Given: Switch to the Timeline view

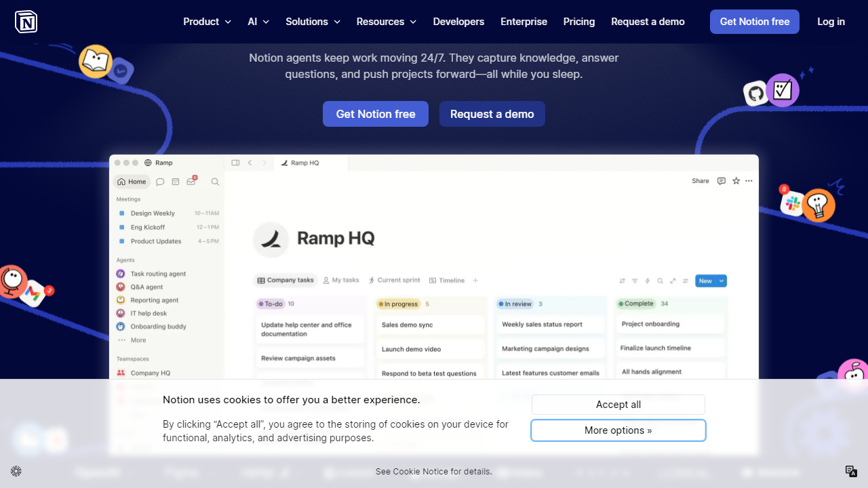Looking at the screenshot, I should pos(447,280).
